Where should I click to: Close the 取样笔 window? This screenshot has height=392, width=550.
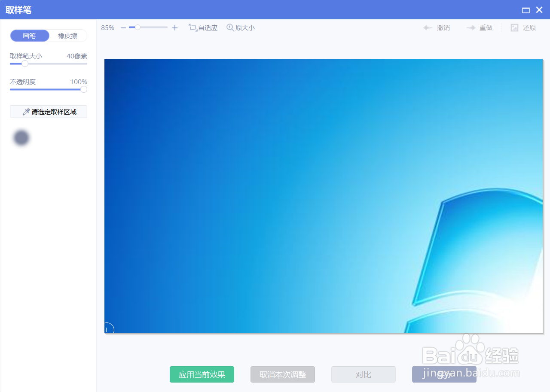coord(539,9)
